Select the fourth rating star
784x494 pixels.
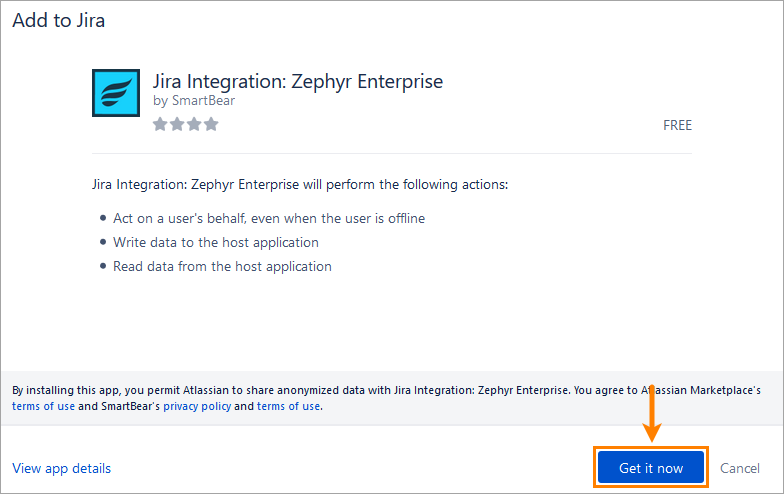click(211, 125)
